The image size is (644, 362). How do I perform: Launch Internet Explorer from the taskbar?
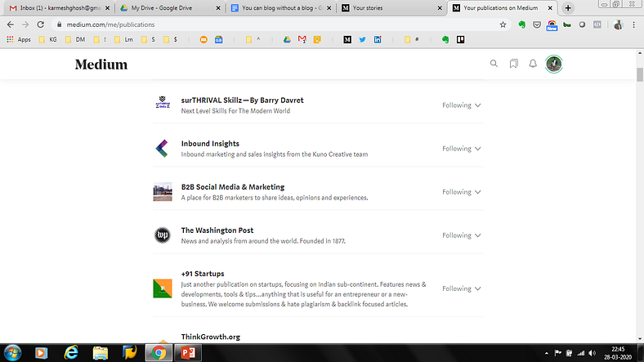pyautogui.click(x=71, y=353)
